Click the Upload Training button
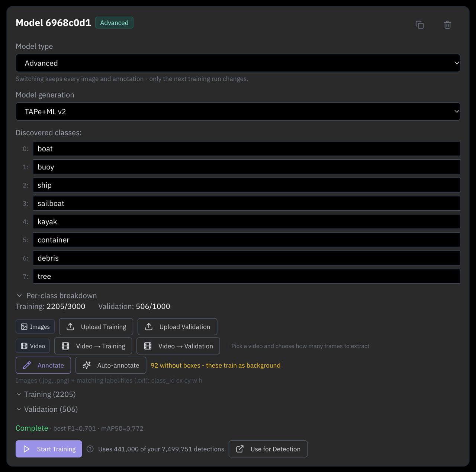476x472 pixels. point(96,326)
